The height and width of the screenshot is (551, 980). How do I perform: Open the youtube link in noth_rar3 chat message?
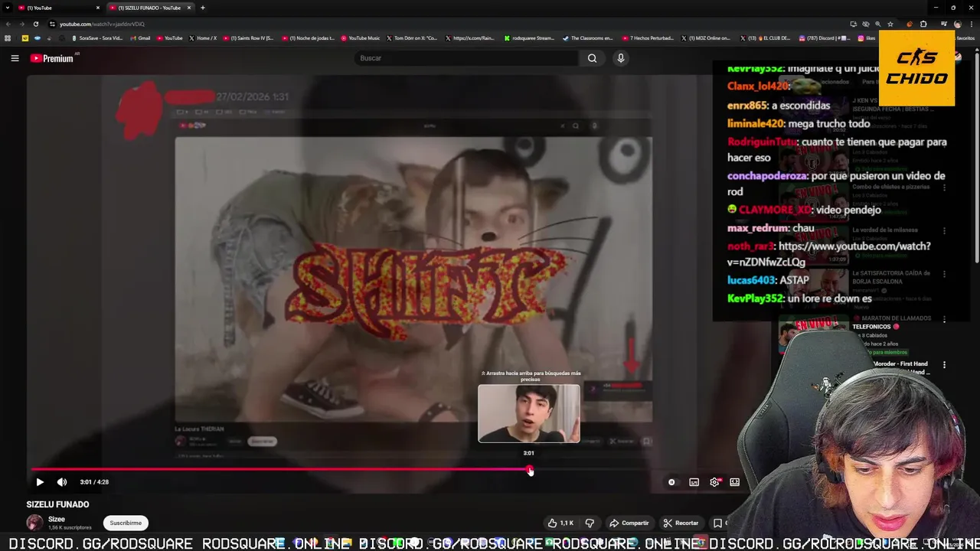829,254
